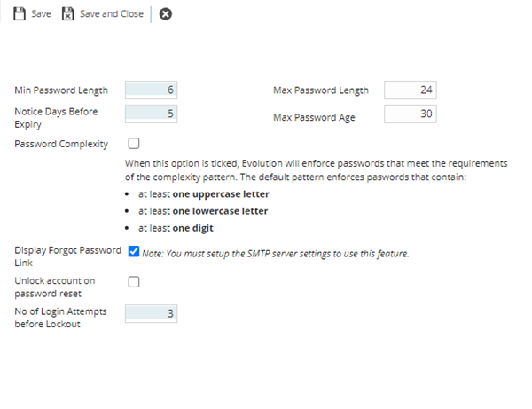
Task: Click the circled X cancel icon
Action: pos(166,14)
